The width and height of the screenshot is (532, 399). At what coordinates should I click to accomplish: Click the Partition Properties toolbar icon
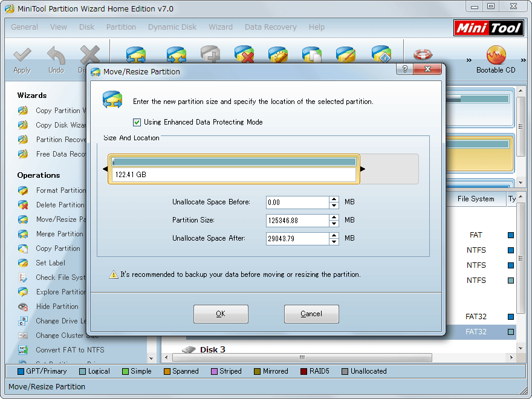point(381,54)
